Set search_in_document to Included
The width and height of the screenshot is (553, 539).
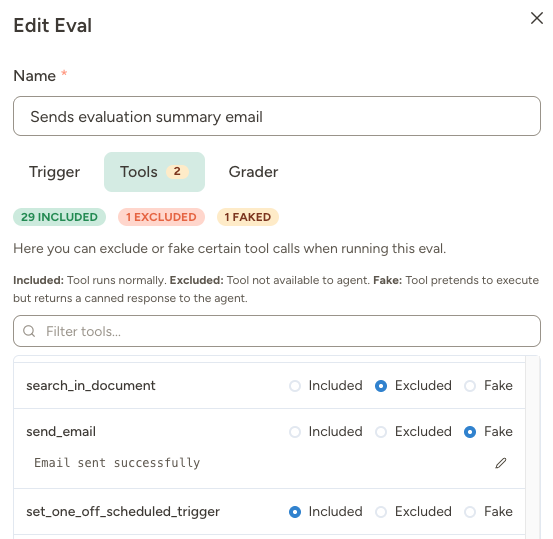pos(295,386)
